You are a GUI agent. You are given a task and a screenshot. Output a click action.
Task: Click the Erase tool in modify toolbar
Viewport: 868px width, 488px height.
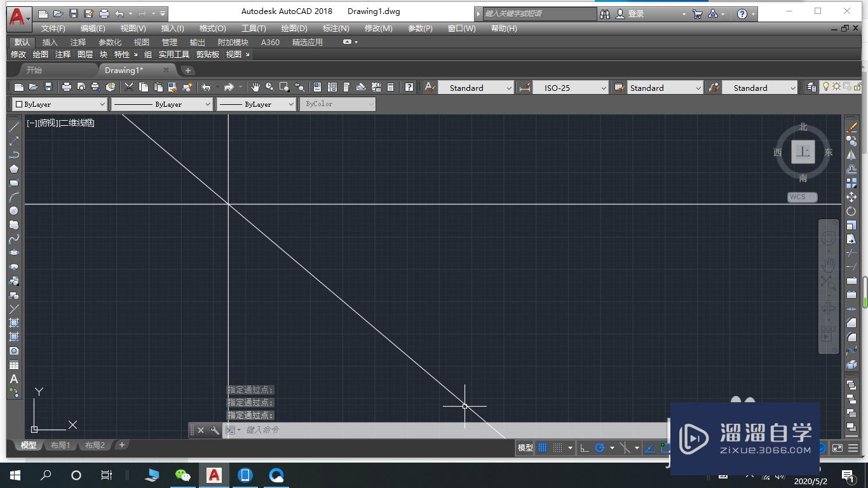[x=851, y=127]
